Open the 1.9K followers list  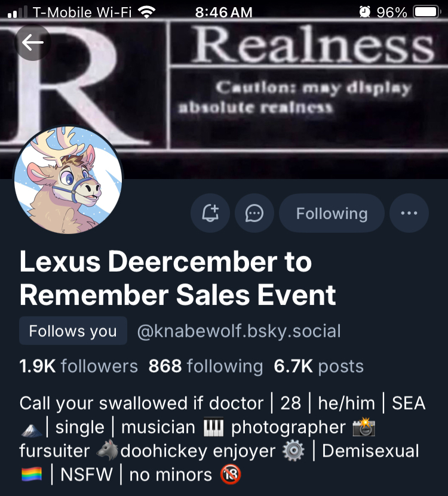point(78,366)
